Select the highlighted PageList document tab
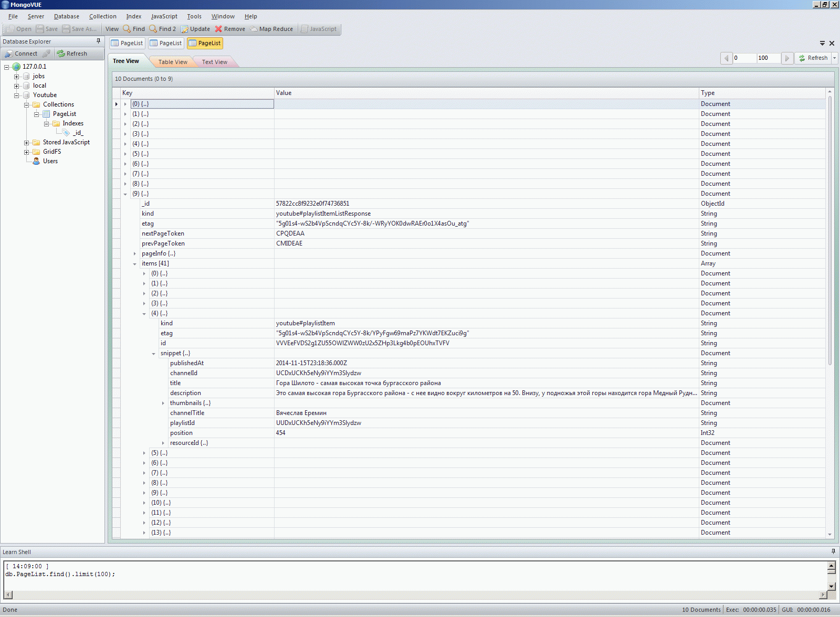Viewport: 840px width, 617px height. pyautogui.click(x=205, y=43)
